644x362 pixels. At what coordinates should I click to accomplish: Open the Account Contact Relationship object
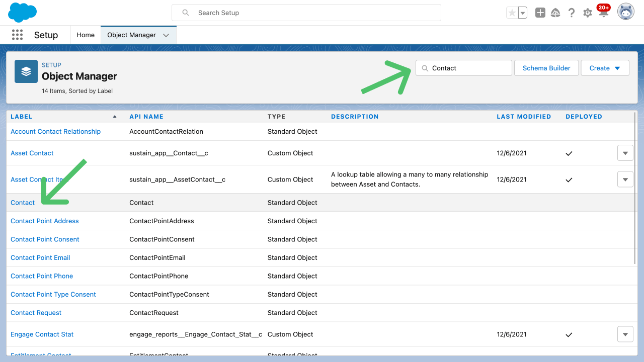click(x=56, y=131)
